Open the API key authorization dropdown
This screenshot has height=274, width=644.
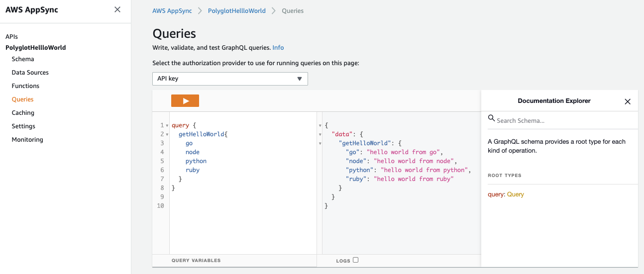230,79
